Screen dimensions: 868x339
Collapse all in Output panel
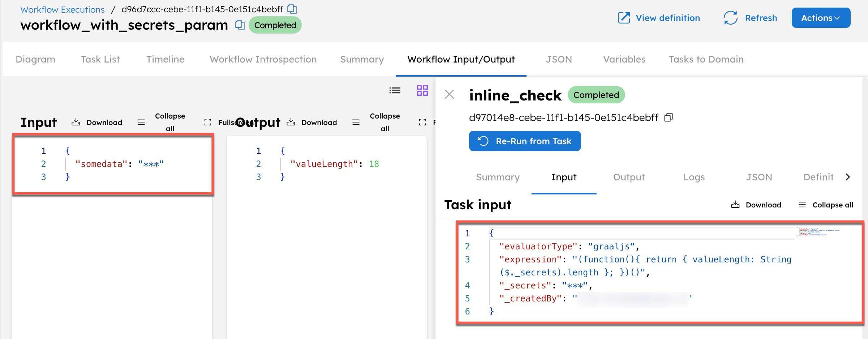pyautogui.click(x=376, y=123)
